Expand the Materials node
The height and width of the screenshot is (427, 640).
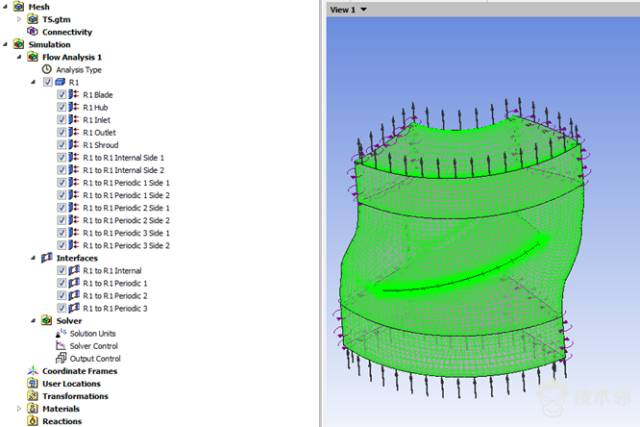19,409
